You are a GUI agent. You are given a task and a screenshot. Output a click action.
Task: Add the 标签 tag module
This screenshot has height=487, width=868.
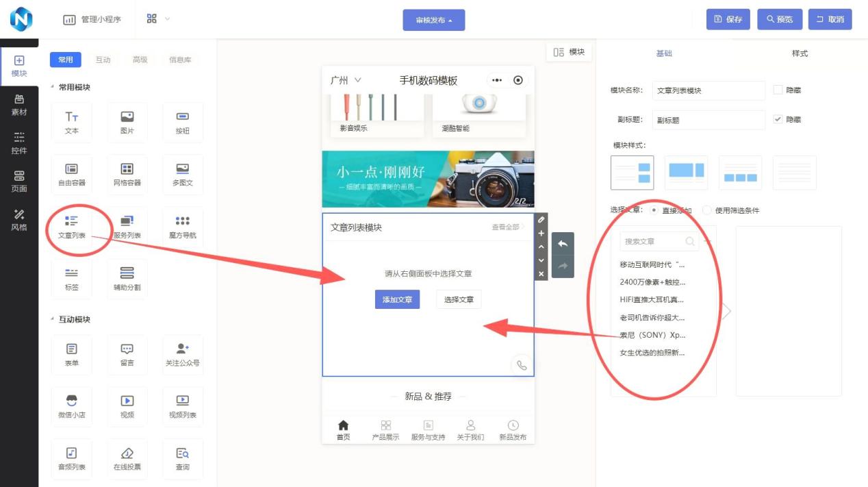coord(72,279)
